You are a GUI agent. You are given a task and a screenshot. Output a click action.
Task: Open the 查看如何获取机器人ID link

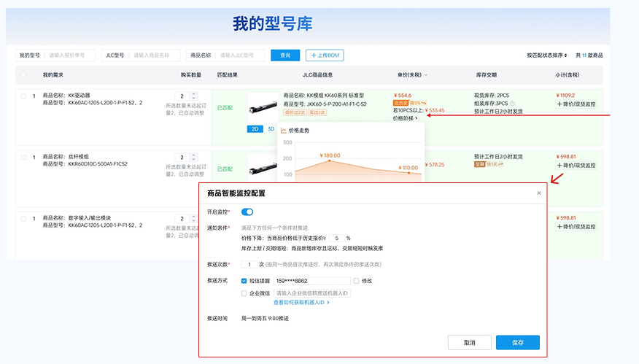[x=301, y=302]
